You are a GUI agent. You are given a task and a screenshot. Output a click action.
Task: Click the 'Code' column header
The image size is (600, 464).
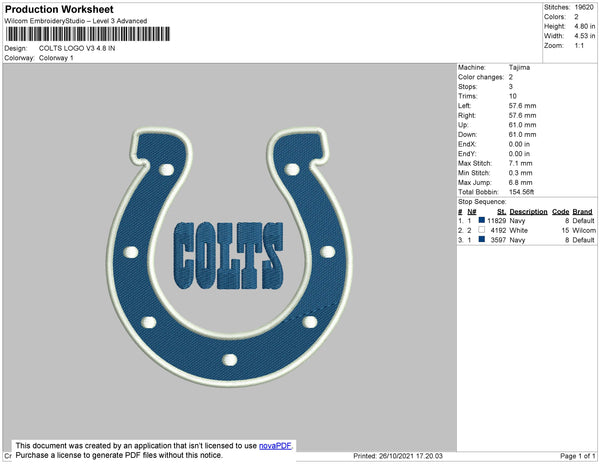(561, 212)
